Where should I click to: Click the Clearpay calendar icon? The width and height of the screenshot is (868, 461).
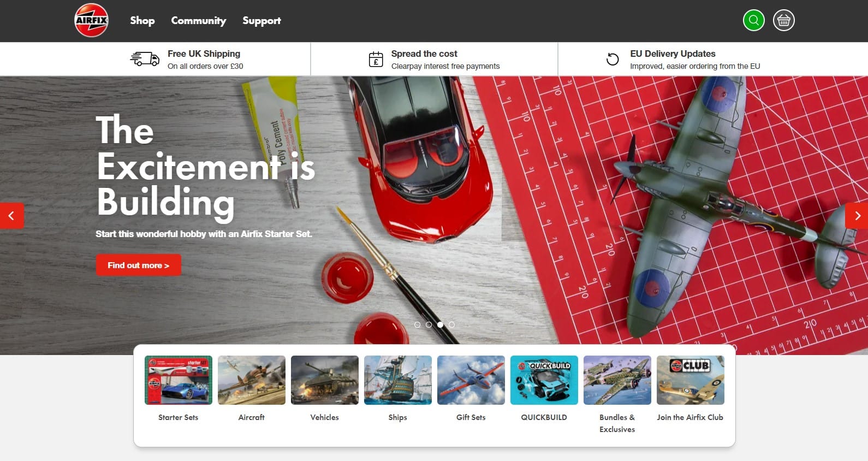[x=376, y=59]
